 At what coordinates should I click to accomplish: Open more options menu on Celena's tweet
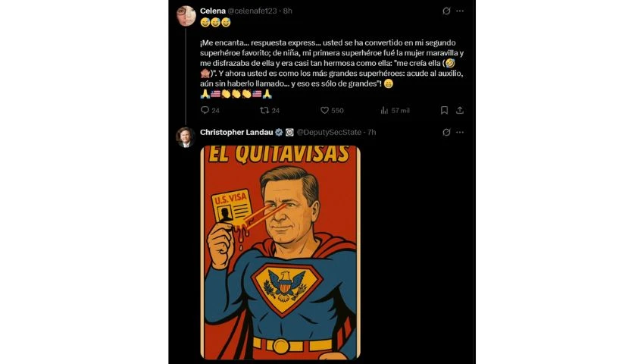click(460, 11)
